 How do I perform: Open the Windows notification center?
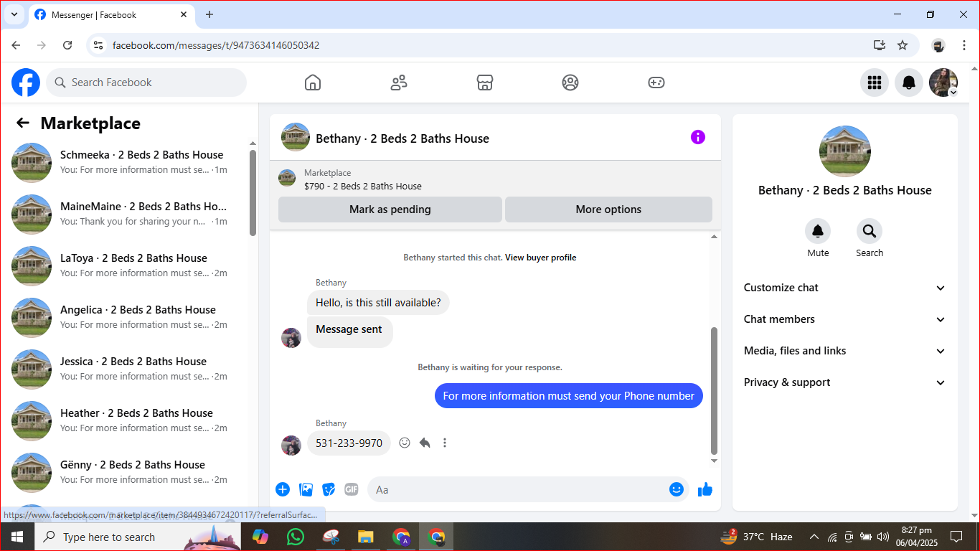coord(956,537)
